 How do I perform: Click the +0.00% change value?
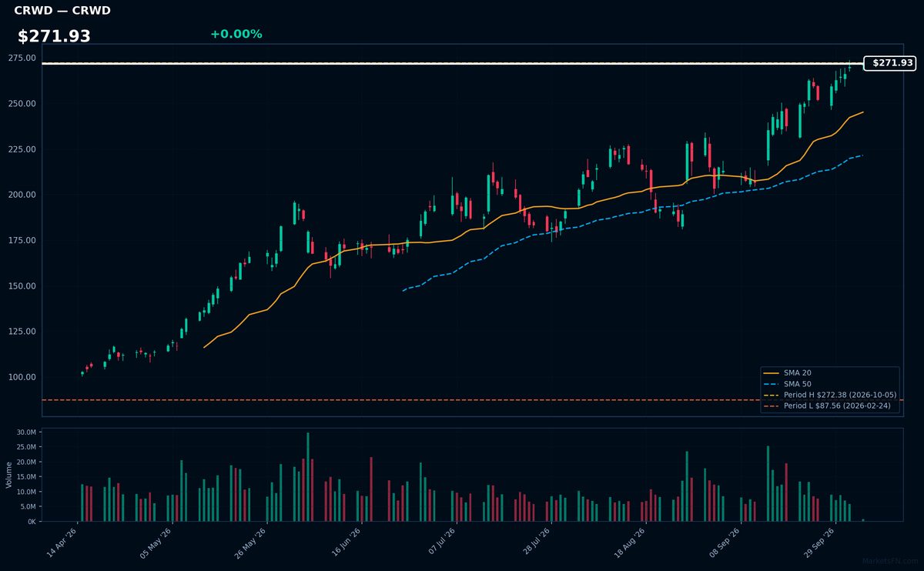tap(236, 34)
